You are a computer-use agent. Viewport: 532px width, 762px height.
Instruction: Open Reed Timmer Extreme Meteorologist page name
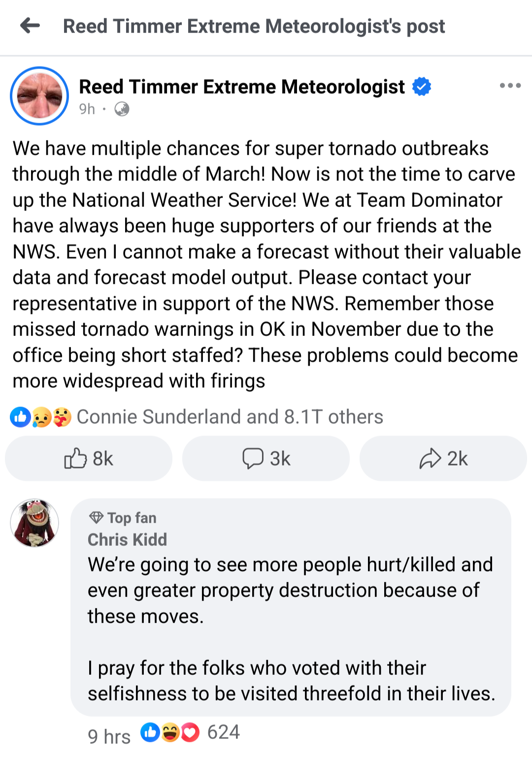point(242,87)
